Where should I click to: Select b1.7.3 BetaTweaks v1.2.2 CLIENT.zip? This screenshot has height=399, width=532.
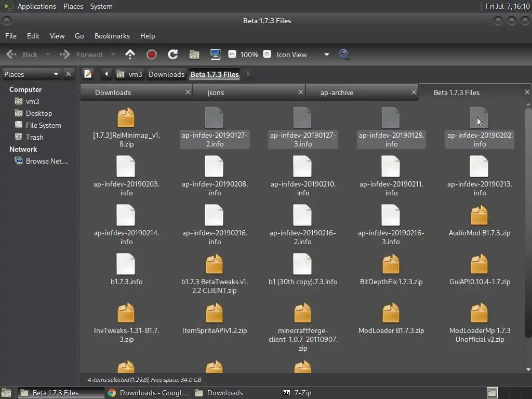click(x=215, y=274)
